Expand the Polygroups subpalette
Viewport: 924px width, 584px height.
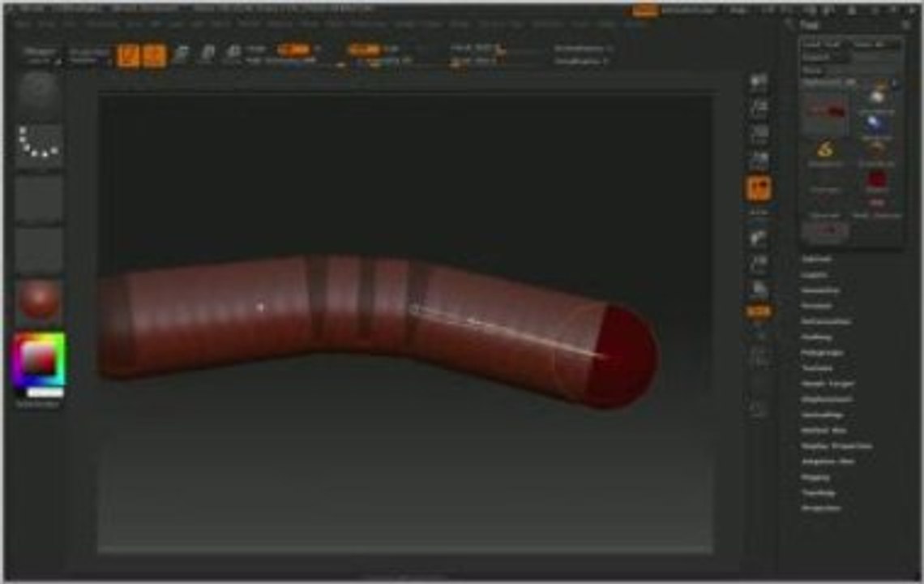tap(822, 352)
